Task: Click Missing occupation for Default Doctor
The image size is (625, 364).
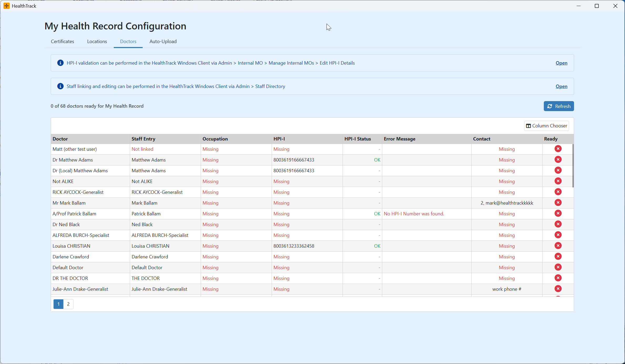Action: [210, 268]
